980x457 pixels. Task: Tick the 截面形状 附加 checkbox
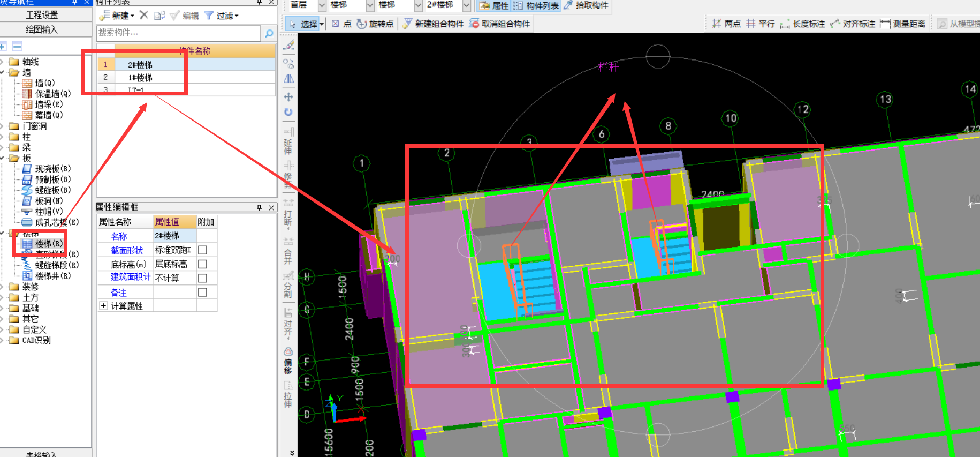pos(202,250)
